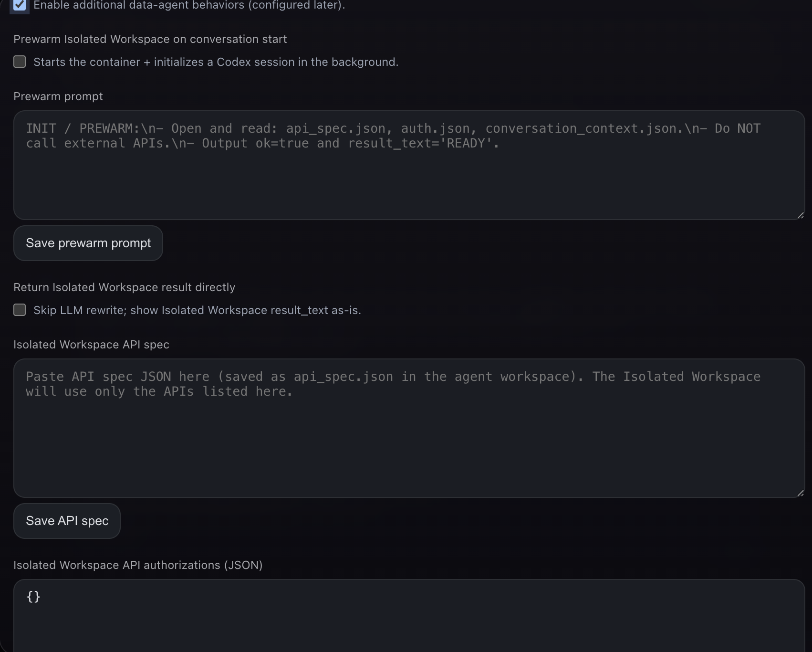Viewport: 812px width, 652px height.
Task: Check "Skip LLM rewrite; show result_text as-is"
Action: 20,310
